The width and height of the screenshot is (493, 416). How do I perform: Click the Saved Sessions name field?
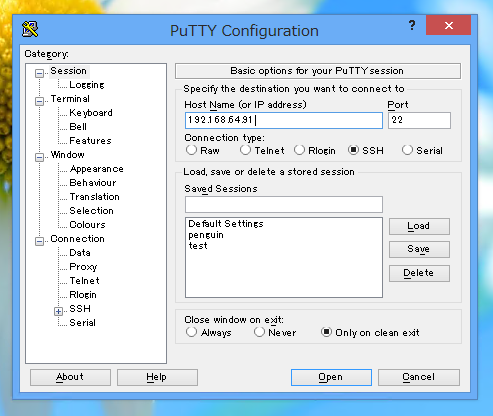(x=284, y=204)
